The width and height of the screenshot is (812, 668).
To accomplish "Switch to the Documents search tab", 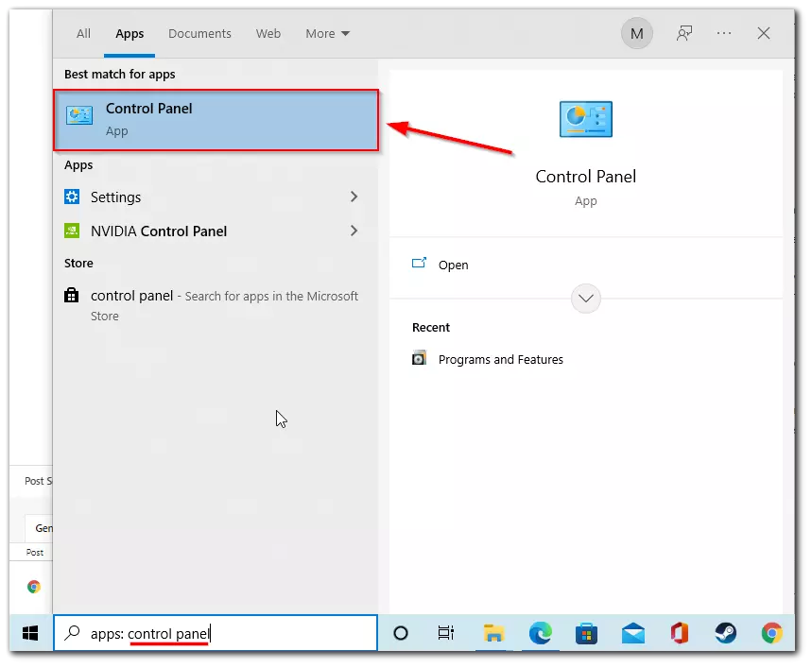I will (199, 34).
